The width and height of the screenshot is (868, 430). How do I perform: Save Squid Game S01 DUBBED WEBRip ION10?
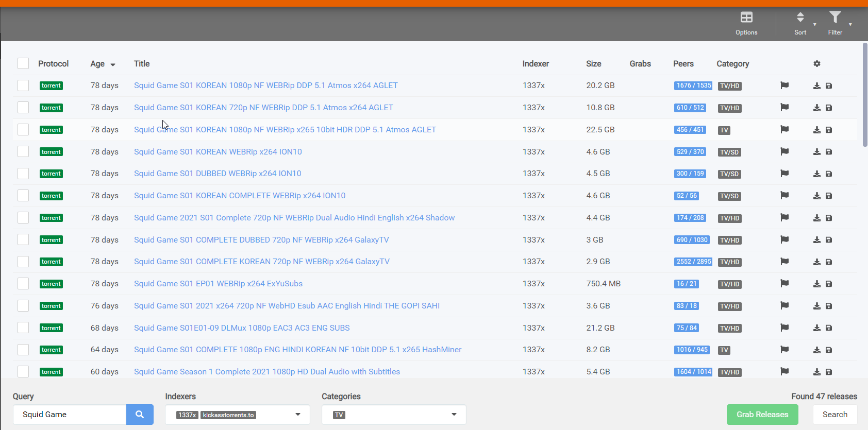pyautogui.click(x=829, y=174)
